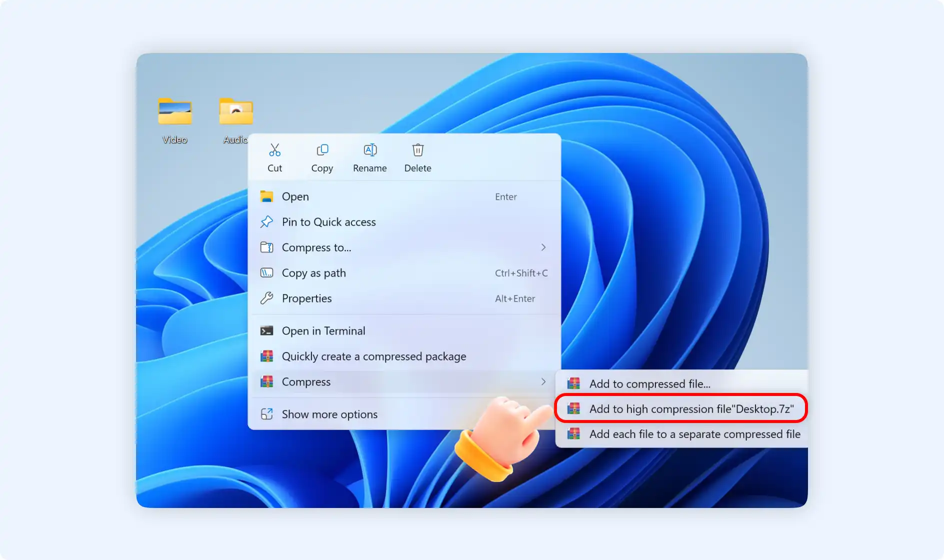This screenshot has width=944, height=560.
Task: Open Properties from the context menu
Action: (404, 298)
